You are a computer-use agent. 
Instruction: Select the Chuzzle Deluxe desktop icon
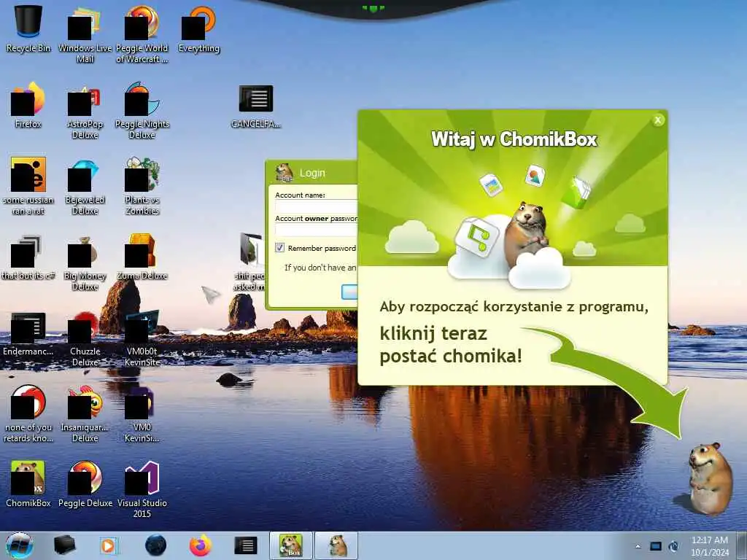click(x=85, y=338)
